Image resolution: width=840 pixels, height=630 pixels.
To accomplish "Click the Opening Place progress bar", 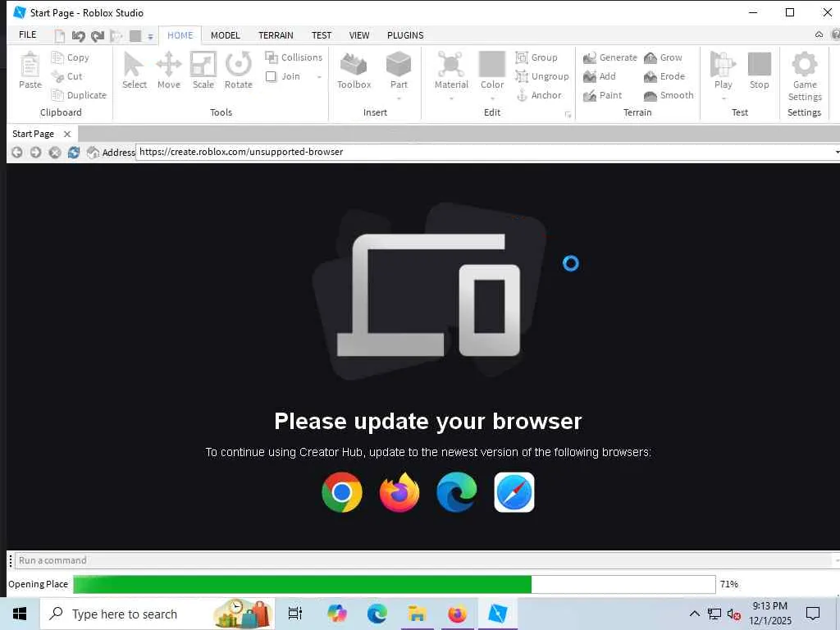I will tap(395, 584).
